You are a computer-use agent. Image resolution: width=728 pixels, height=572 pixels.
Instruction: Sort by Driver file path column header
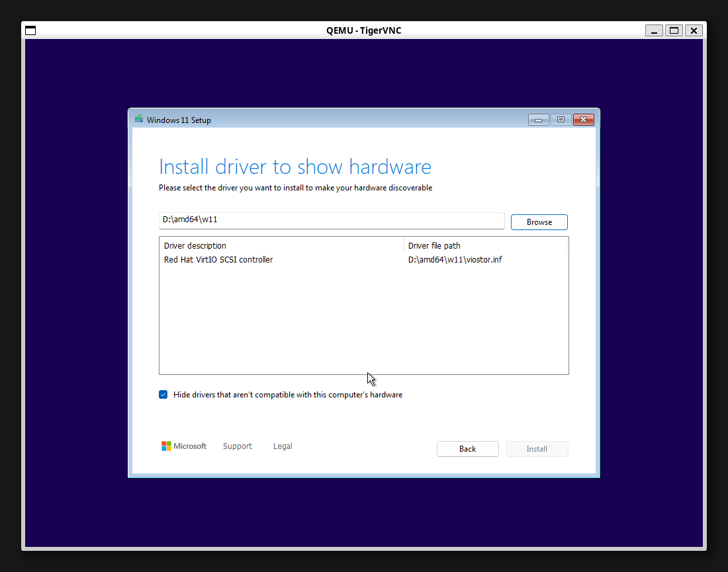(484, 246)
